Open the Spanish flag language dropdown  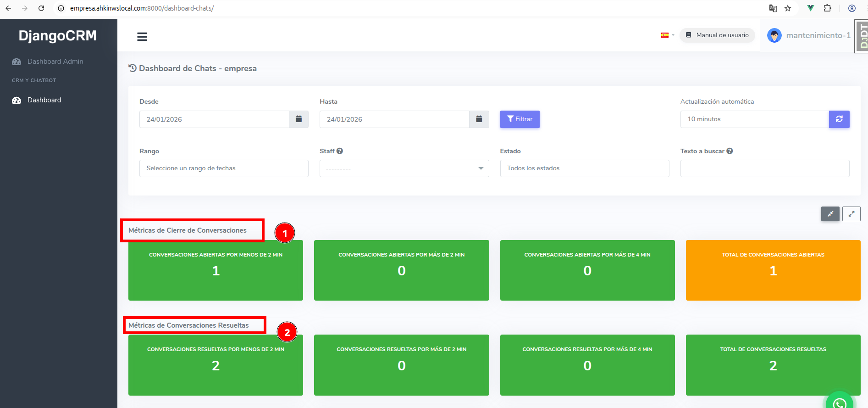pyautogui.click(x=667, y=35)
